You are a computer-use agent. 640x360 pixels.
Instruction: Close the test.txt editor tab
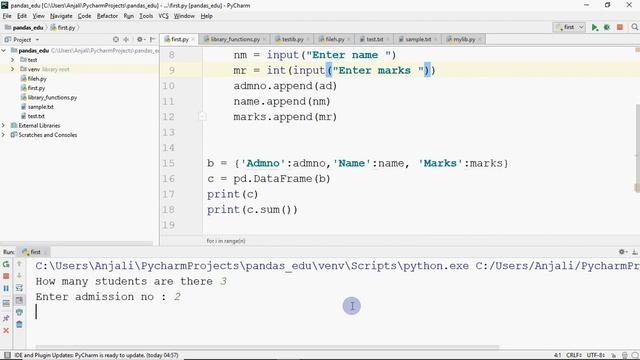(388, 40)
